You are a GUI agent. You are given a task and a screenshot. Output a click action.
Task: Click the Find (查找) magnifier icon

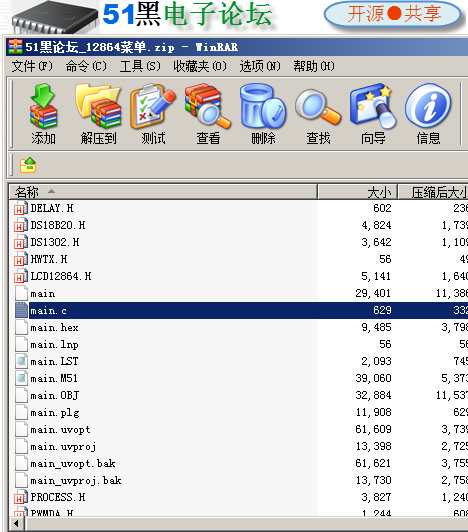click(x=318, y=107)
